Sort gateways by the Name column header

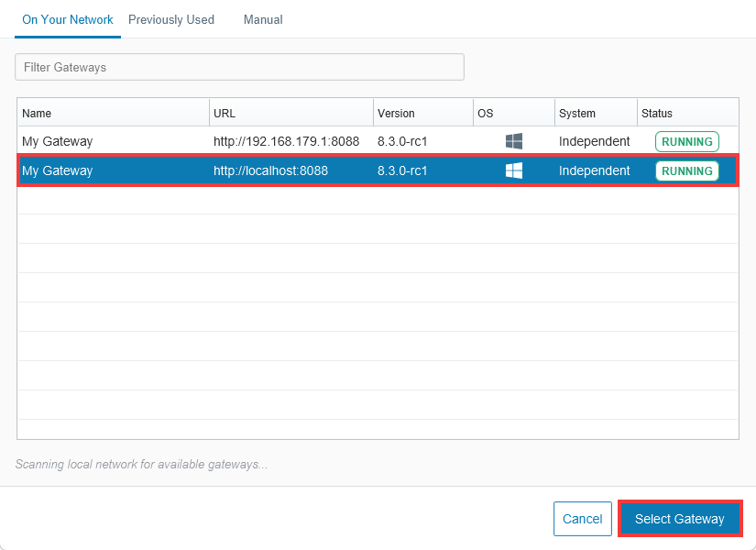coord(114,113)
